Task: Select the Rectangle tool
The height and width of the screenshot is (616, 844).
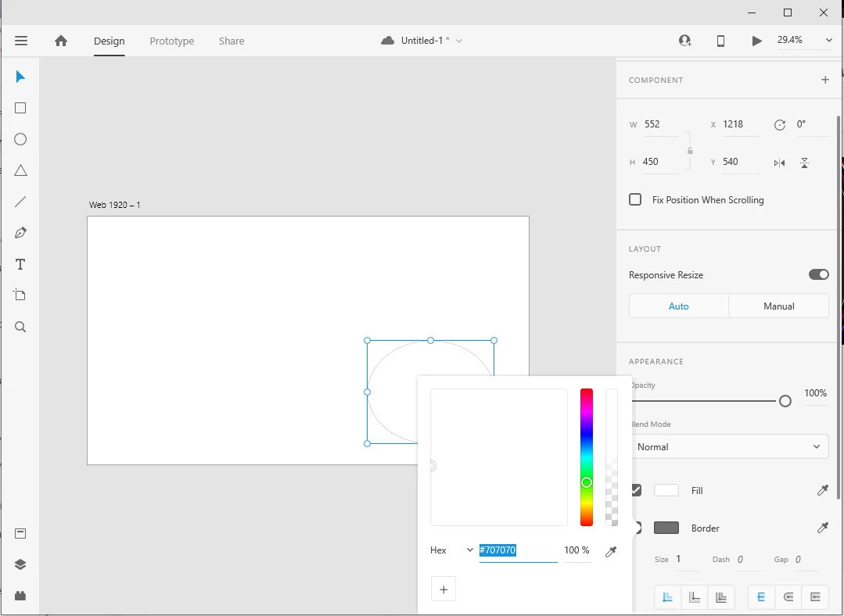Action: tap(20, 108)
